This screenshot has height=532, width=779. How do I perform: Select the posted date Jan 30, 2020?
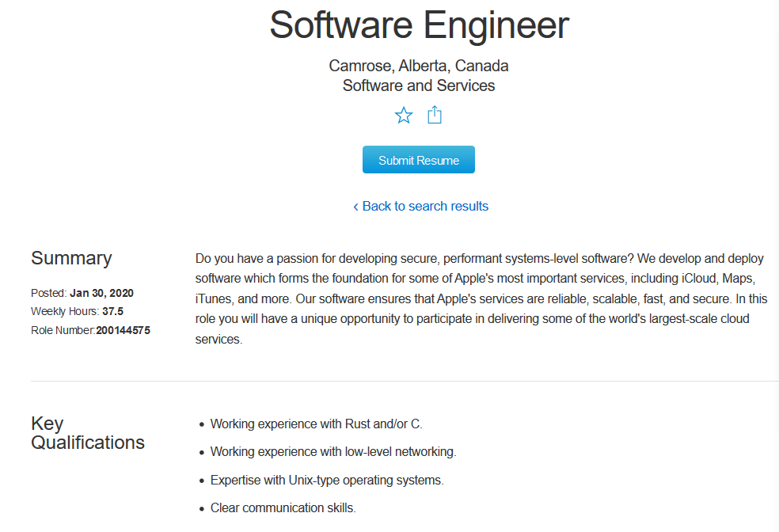(103, 293)
